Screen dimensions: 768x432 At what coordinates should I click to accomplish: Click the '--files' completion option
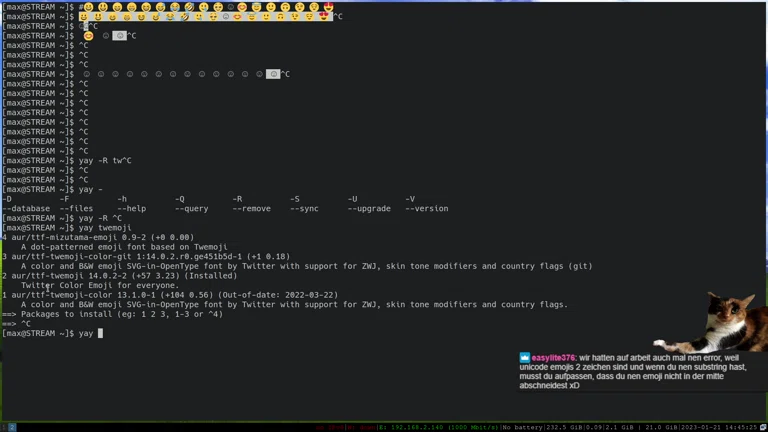point(76,209)
